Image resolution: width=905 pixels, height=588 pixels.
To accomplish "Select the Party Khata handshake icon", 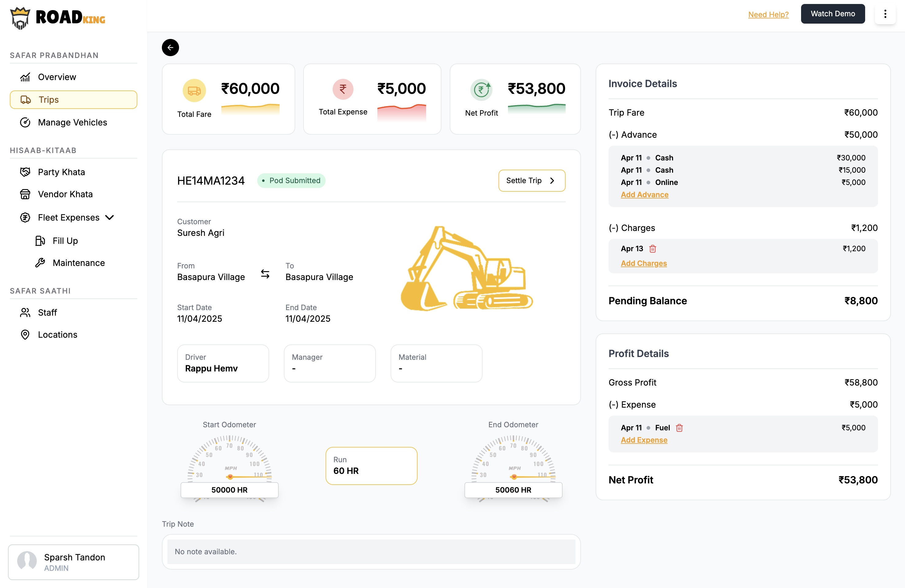I will [x=25, y=172].
